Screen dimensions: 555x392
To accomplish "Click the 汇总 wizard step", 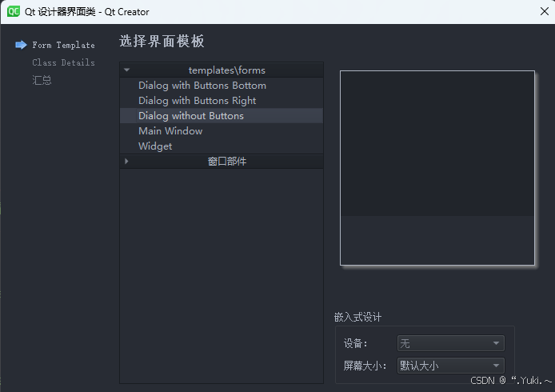I will (42, 80).
